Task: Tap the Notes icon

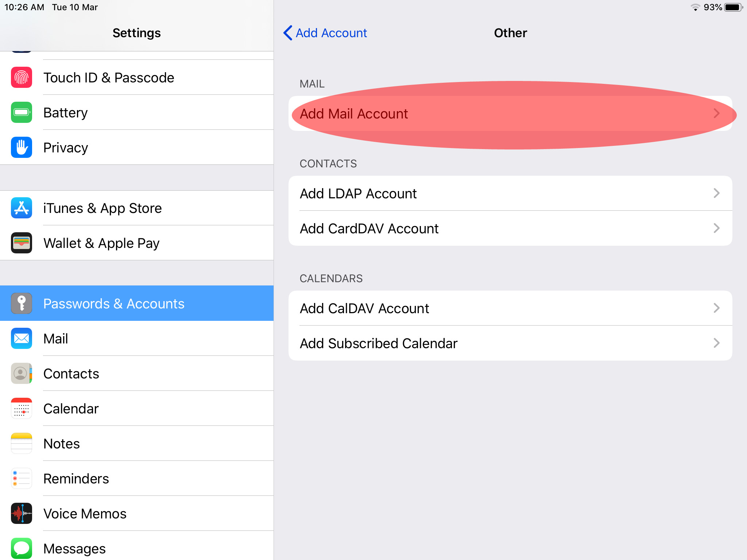Action: coord(22,443)
